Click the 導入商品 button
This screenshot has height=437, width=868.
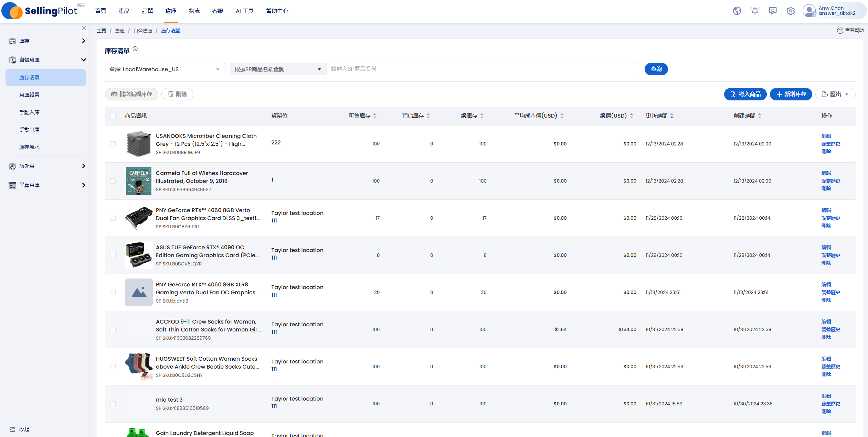(745, 94)
